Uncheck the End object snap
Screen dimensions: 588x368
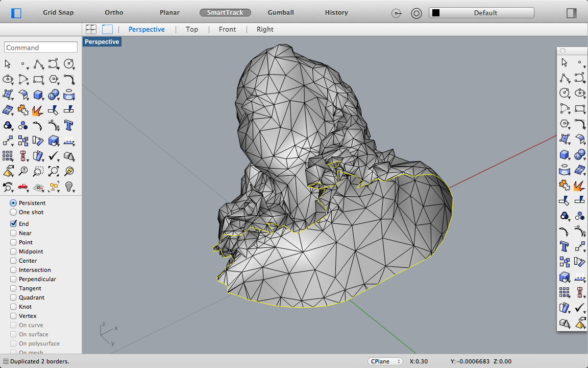point(13,224)
